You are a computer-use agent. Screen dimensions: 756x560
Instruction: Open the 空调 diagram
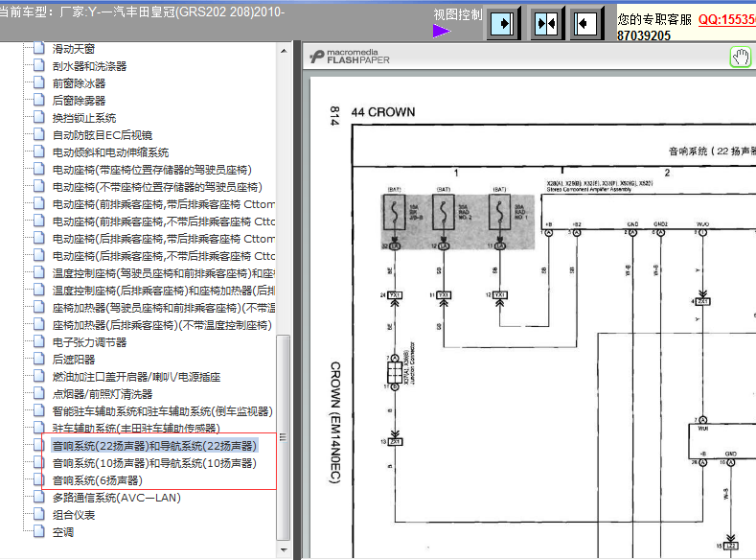point(63,532)
